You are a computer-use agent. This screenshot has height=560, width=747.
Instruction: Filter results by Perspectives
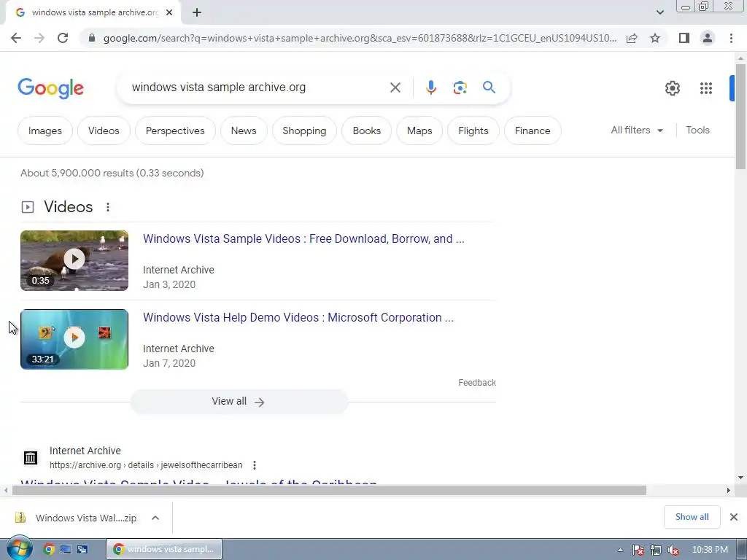click(x=175, y=131)
